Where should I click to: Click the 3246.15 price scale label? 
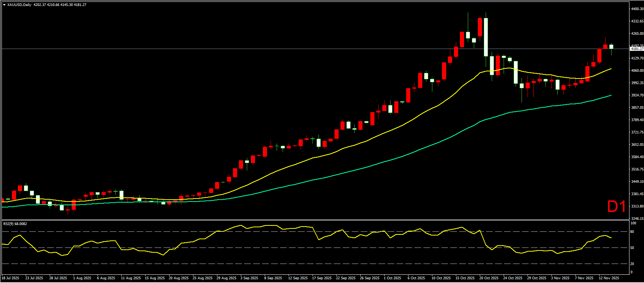tap(637, 218)
